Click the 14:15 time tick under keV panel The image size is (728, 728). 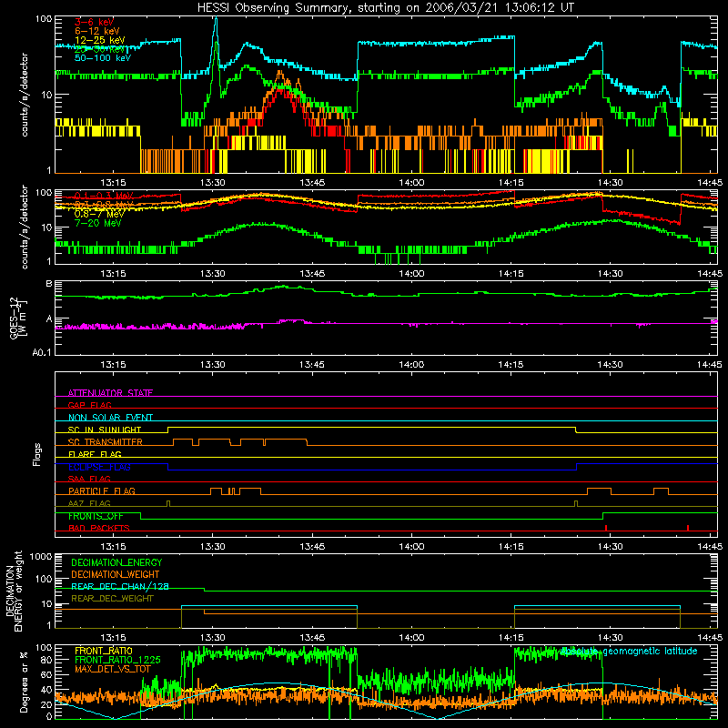pos(511,183)
